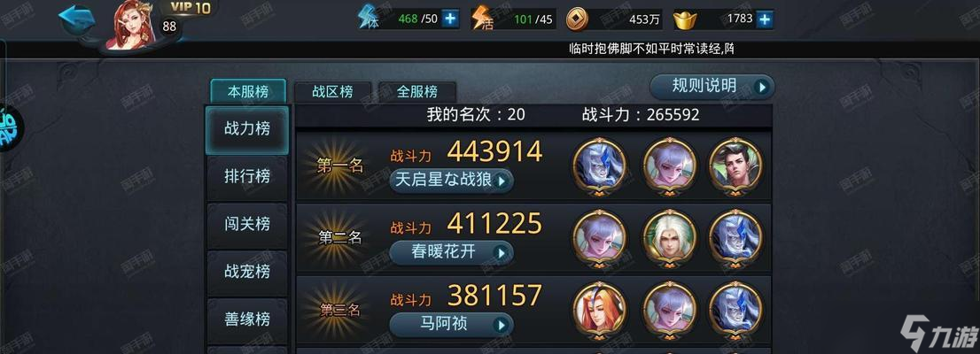Open the red-haired player avatar profile
This screenshot has height=354, width=980.
(130, 25)
